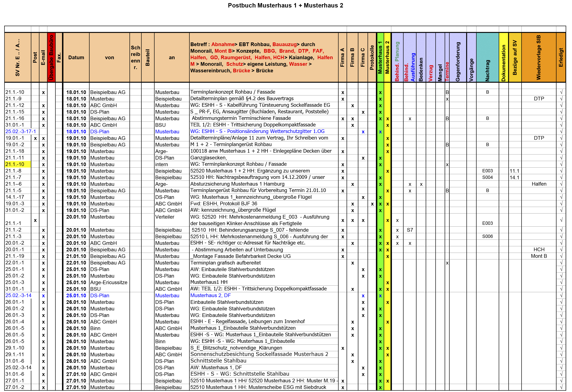Click the teal 'Nachtrag' column header
The image size is (572, 392).
488,57
